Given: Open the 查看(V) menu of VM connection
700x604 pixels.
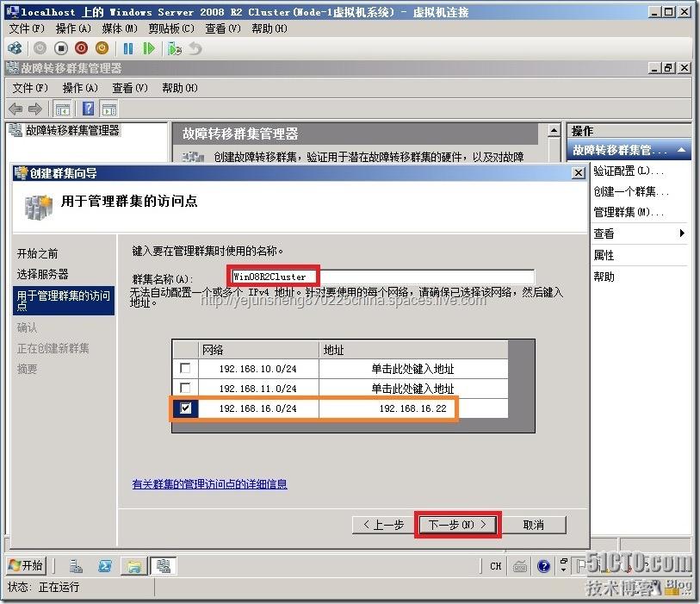Looking at the screenshot, I should 223,28.
